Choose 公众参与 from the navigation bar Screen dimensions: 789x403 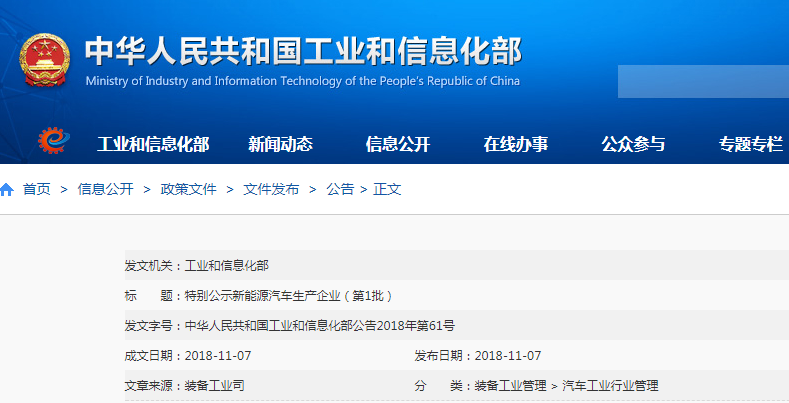coord(633,144)
